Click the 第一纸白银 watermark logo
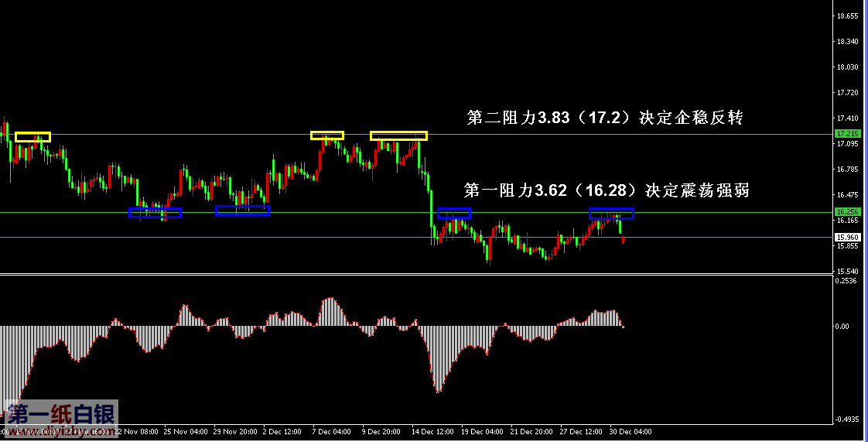868x442 pixels. tap(60, 415)
